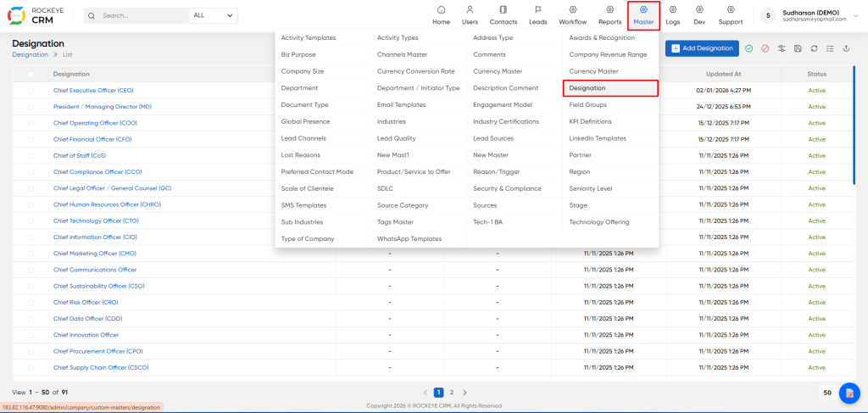Select KPI Definitions menu entry
Image resolution: width=868 pixels, height=413 pixels.
(x=590, y=121)
